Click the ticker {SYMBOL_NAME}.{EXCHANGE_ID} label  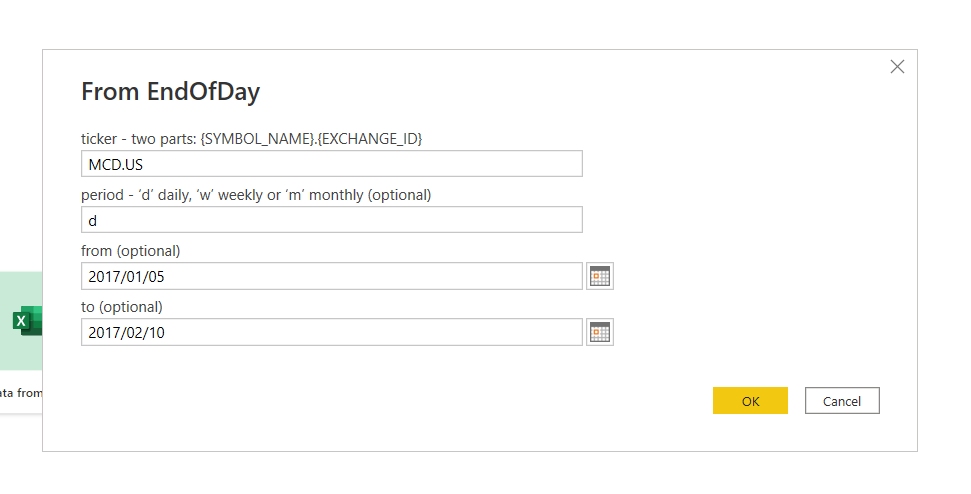251,139
